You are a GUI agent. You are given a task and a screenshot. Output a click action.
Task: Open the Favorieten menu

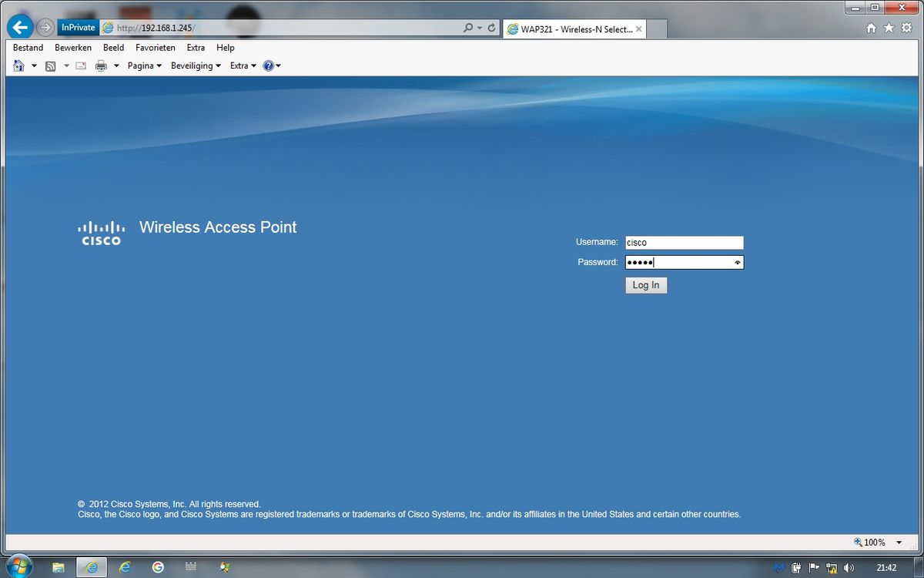pos(156,48)
